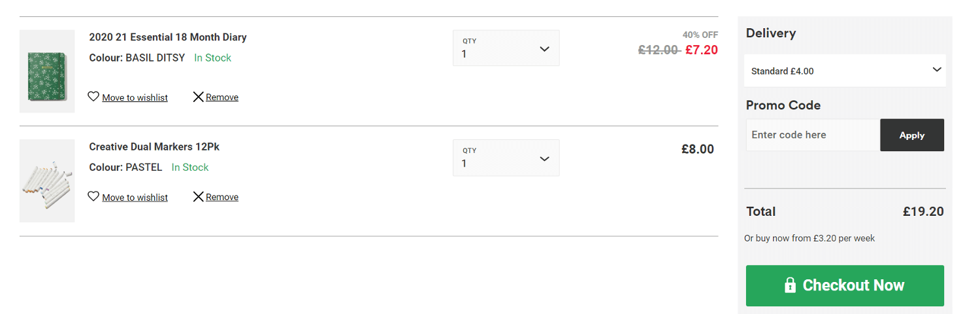This screenshot has width=980, height=314.
Task: Expand the Standard £4.00 delivery selector
Action: pos(845,71)
